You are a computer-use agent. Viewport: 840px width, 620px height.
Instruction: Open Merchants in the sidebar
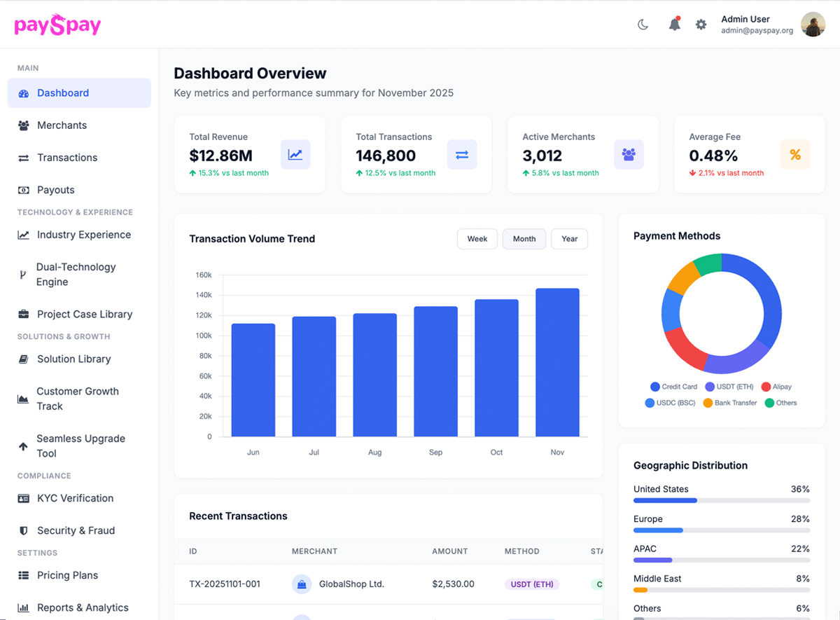click(x=62, y=125)
